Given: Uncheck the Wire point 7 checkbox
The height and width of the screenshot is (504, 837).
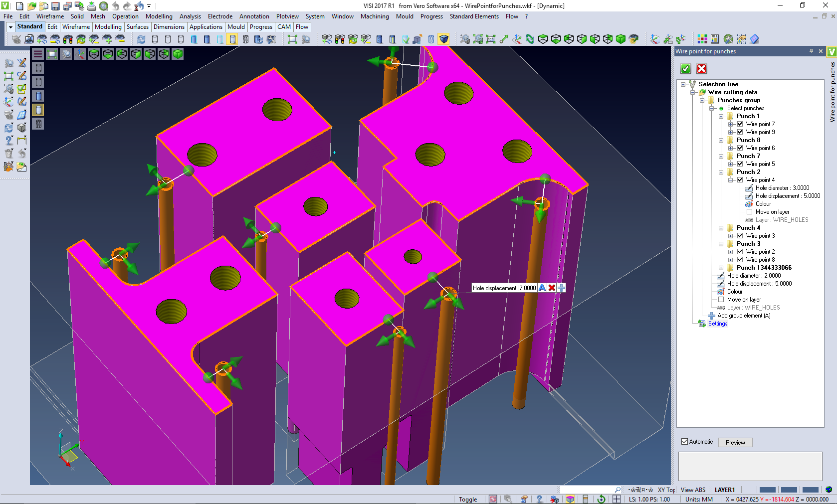Looking at the screenshot, I should 740,124.
